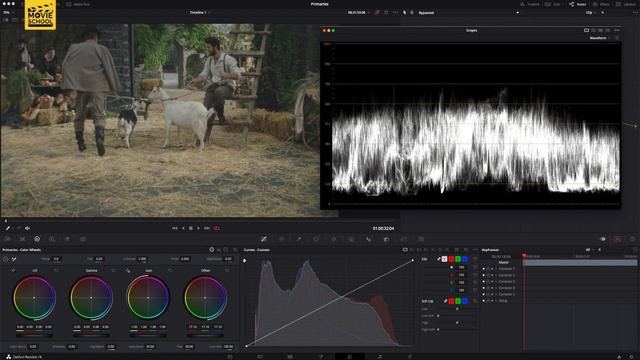Image resolution: width=640 pixels, height=360 pixels.
Task: Open the Color Match palette
Action: (22, 239)
